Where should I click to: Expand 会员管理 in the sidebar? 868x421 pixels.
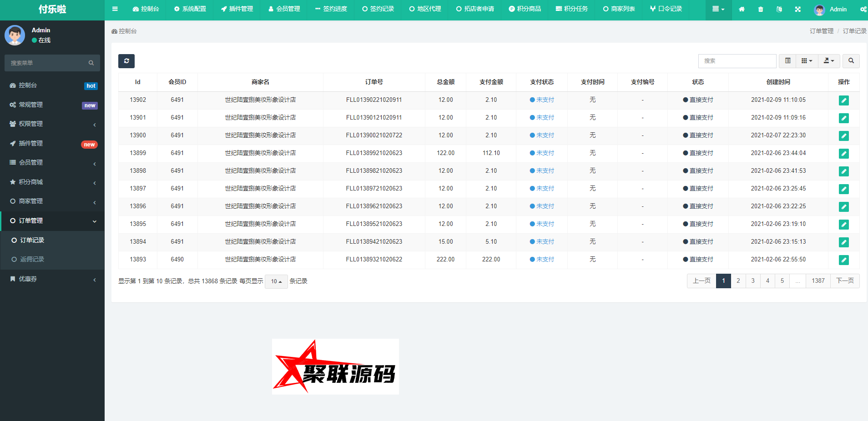[x=52, y=163]
